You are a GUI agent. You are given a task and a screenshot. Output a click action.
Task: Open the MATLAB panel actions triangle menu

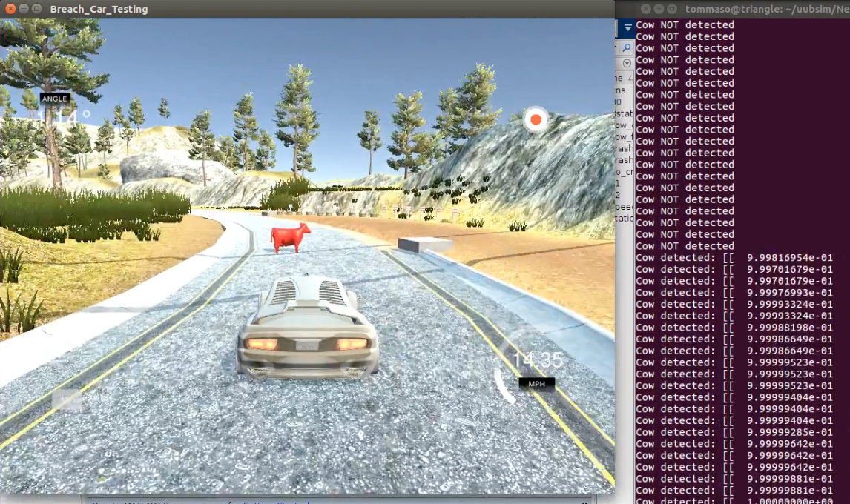(x=627, y=27)
